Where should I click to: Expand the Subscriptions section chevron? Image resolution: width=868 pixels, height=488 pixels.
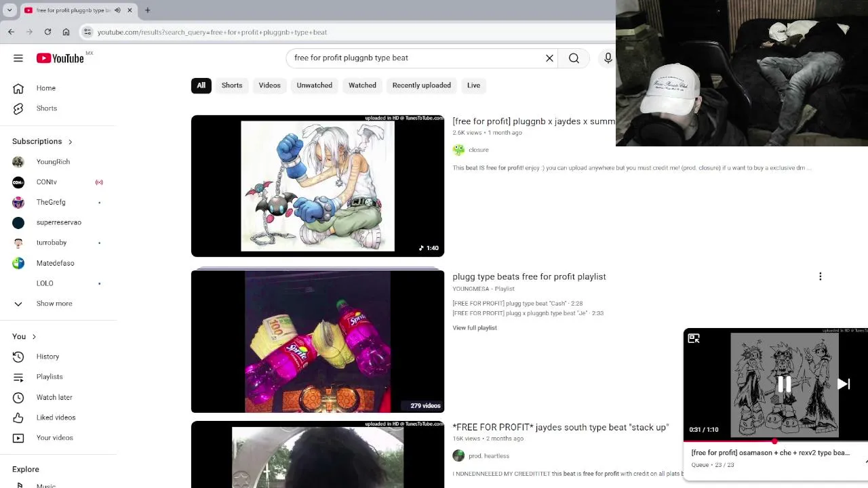[70, 142]
